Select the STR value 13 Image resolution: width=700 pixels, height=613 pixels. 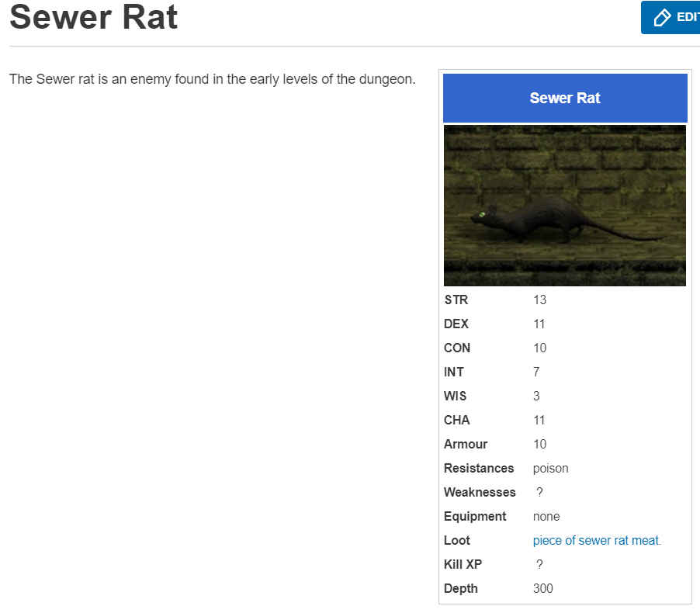coord(539,300)
